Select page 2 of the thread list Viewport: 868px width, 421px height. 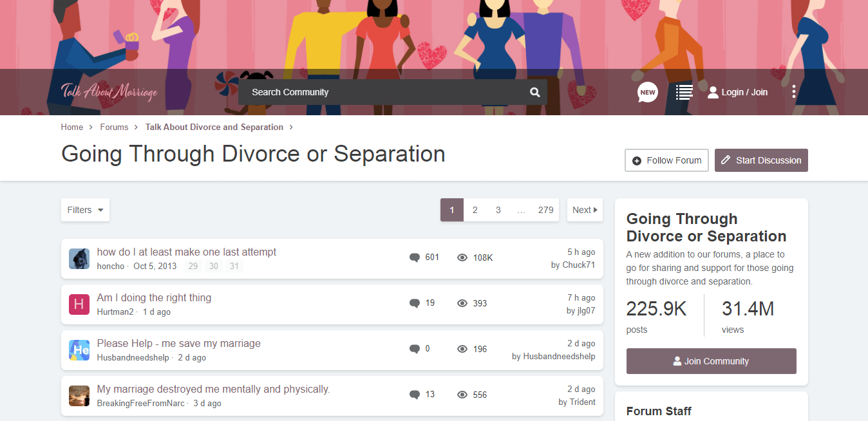[x=475, y=209]
